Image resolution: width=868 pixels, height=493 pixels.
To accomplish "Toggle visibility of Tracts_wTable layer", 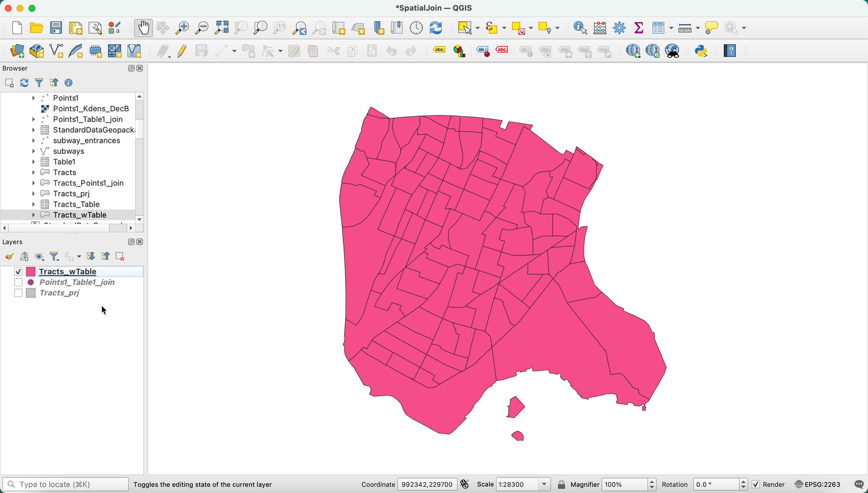I will 18,271.
